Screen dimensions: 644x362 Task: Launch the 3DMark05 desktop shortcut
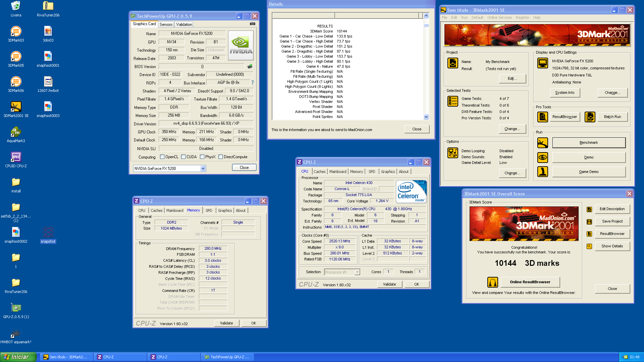click(x=16, y=56)
